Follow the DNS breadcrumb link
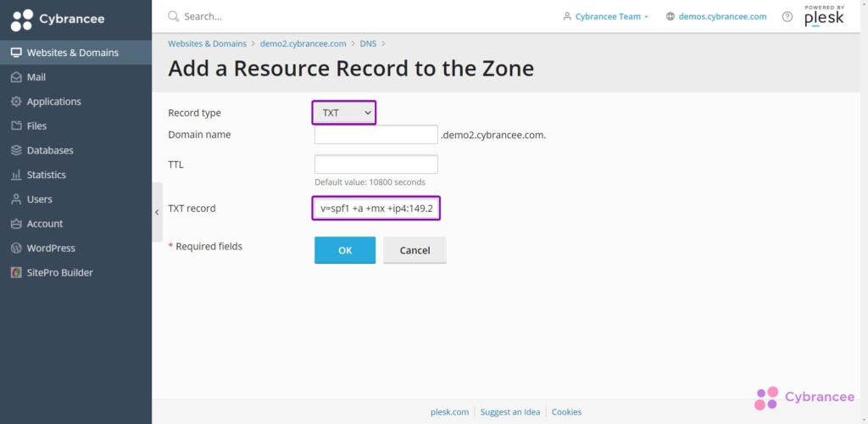 (x=368, y=43)
